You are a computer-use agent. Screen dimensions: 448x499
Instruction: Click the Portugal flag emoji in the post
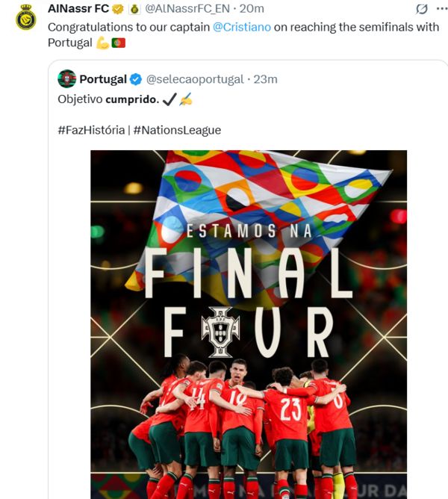(x=118, y=43)
